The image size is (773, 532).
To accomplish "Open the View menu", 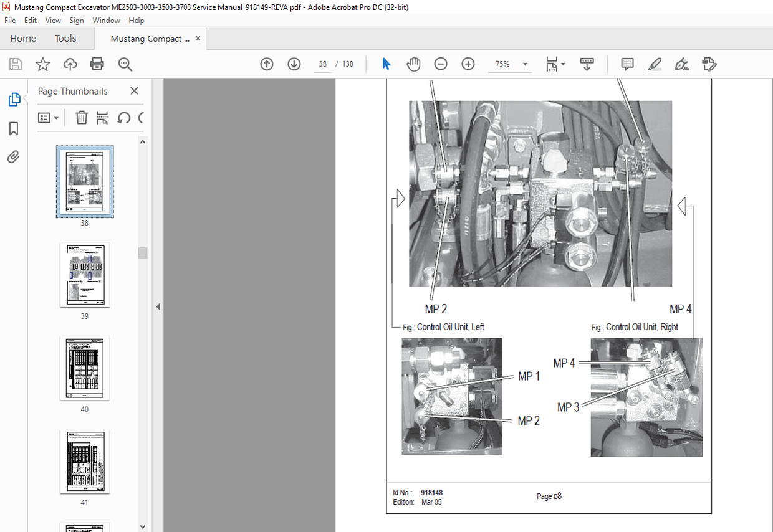I will tap(53, 21).
